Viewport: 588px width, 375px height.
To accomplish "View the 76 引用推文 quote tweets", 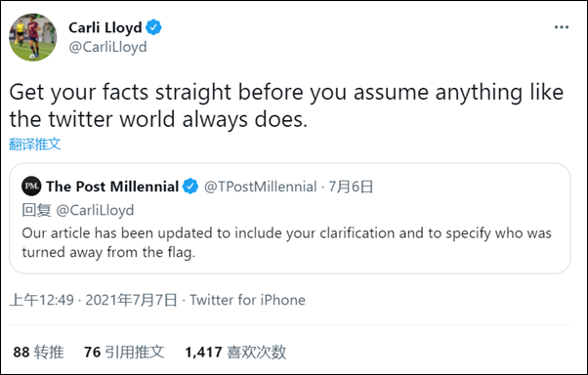I will 124,353.
